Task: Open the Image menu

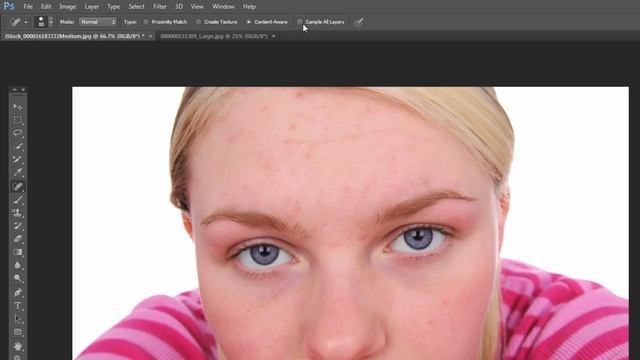Action: pos(67,7)
